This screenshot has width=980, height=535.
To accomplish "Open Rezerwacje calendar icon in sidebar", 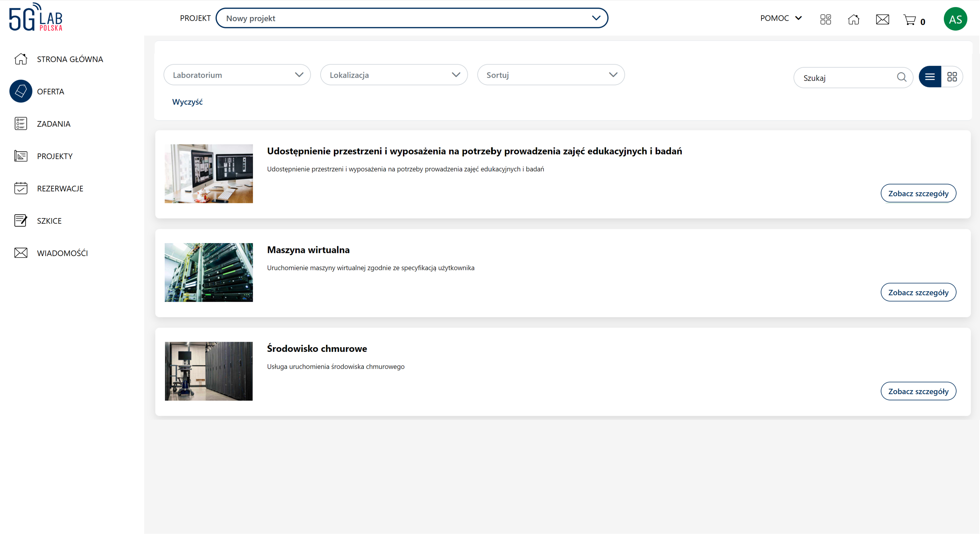I will point(20,188).
